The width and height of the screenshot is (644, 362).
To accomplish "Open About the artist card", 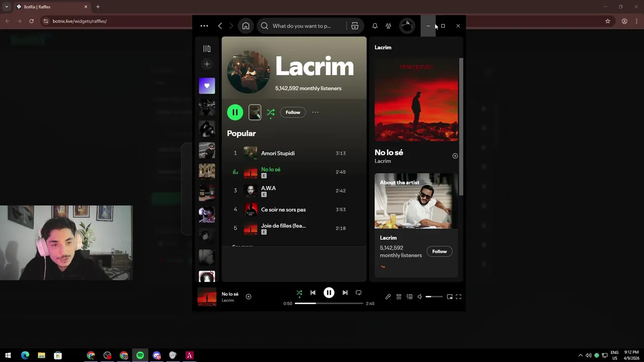I will (417, 225).
